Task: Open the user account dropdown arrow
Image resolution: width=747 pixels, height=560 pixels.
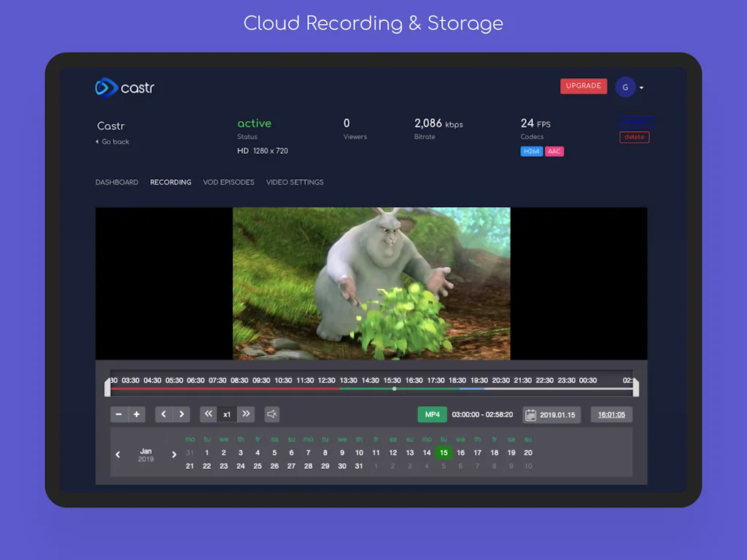Action: coord(642,88)
